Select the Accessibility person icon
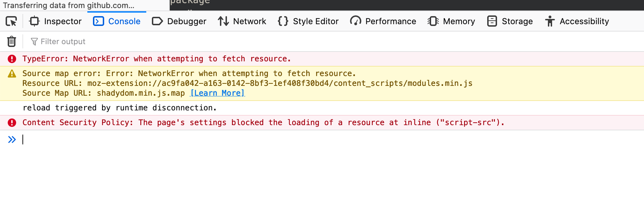 point(549,21)
